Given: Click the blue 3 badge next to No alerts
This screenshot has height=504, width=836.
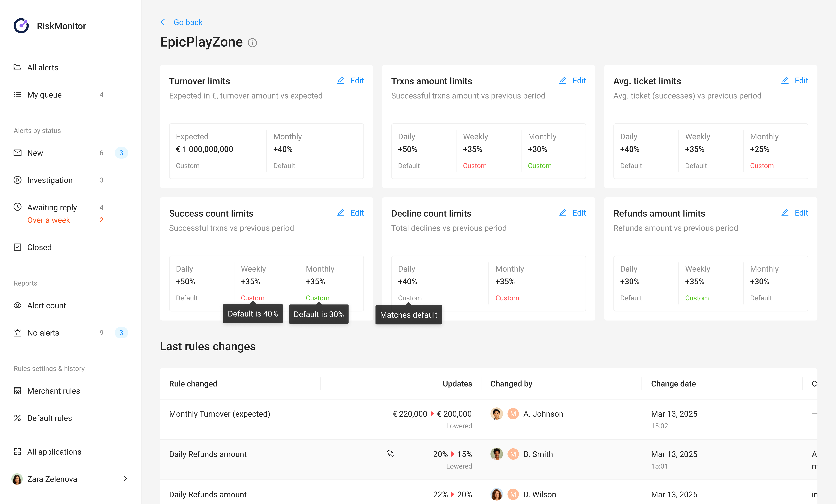Looking at the screenshot, I should point(121,332).
